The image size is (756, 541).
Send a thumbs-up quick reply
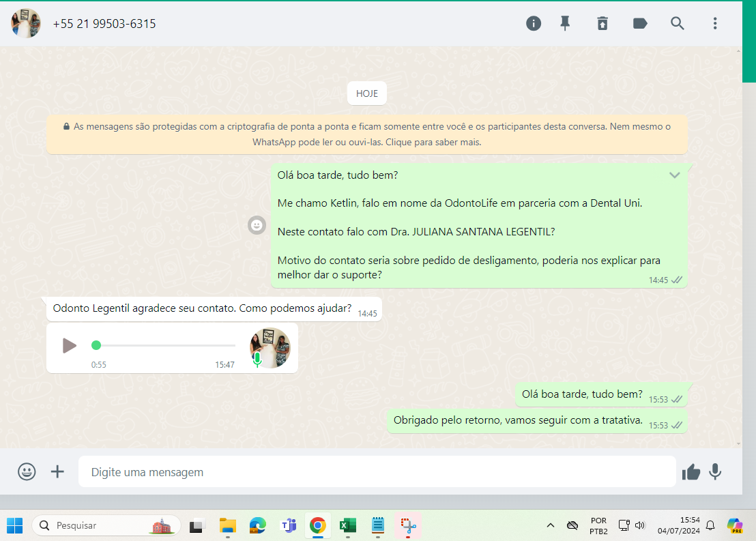pyautogui.click(x=691, y=471)
